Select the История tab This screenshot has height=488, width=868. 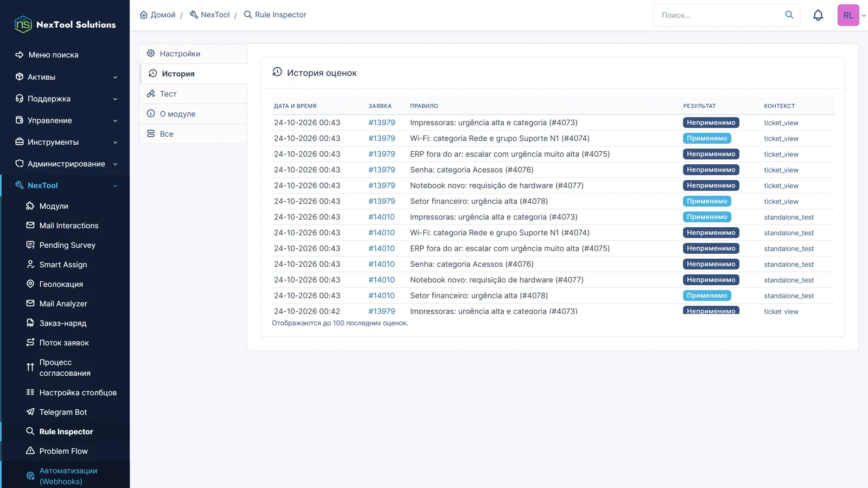193,74
